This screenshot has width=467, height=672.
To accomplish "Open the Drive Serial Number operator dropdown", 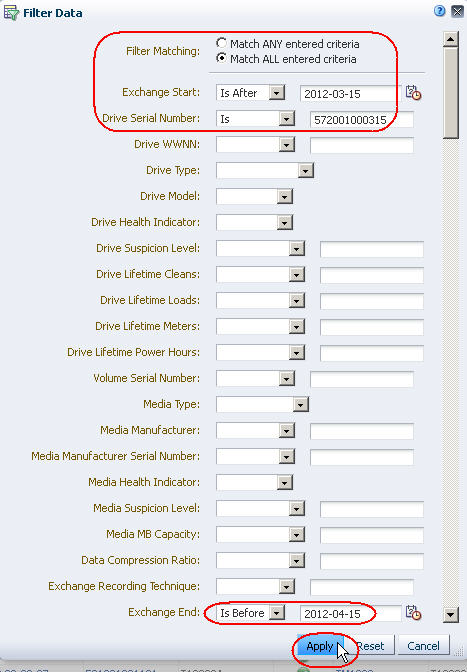I will pyautogui.click(x=255, y=119).
